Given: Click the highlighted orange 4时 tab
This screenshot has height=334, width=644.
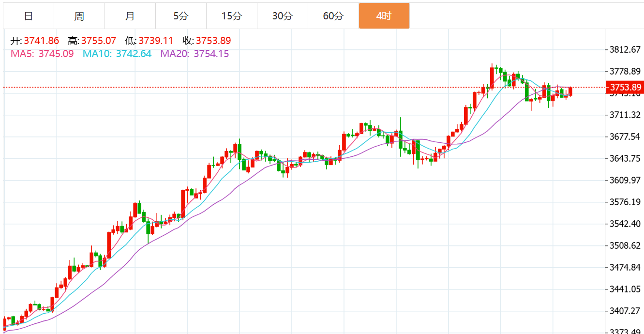Looking at the screenshot, I should point(384,16).
